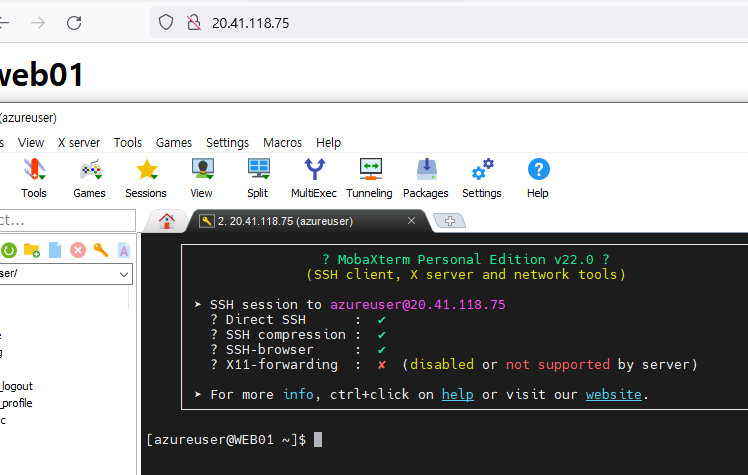Open the Tools toolbar icon

[x=34, y=178]
